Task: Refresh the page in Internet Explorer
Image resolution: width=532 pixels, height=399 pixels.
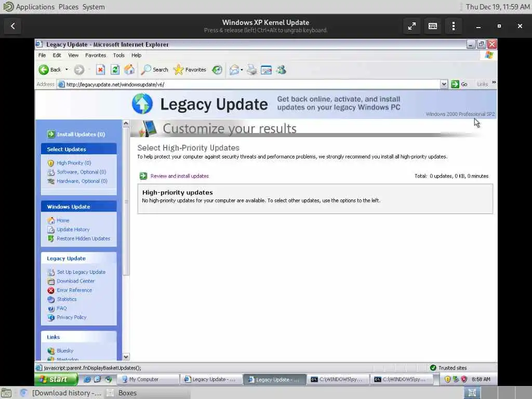Action: pyautogui.click(x=115, y=70)
